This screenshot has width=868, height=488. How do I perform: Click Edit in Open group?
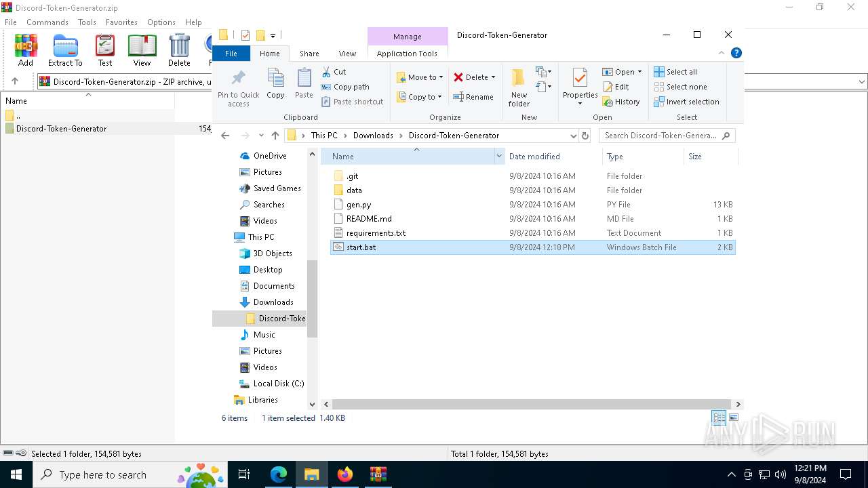pyautogui.click(x=616, y=87)
